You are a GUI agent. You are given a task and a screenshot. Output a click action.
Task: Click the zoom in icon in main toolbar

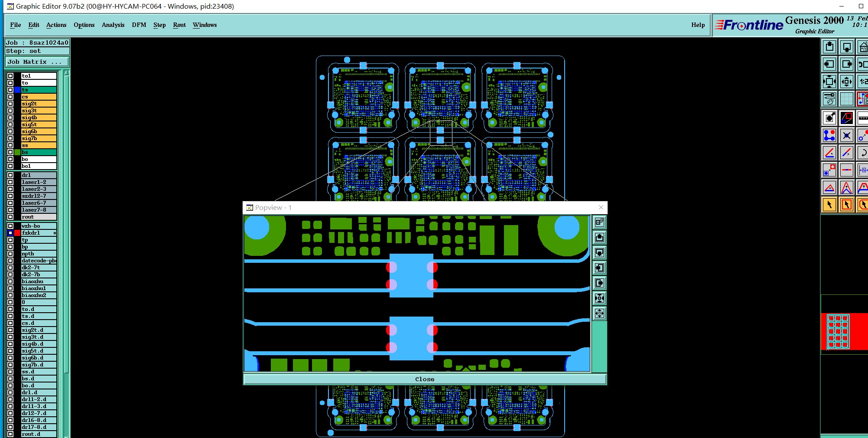pyautogui.click(x=829, y=82)
